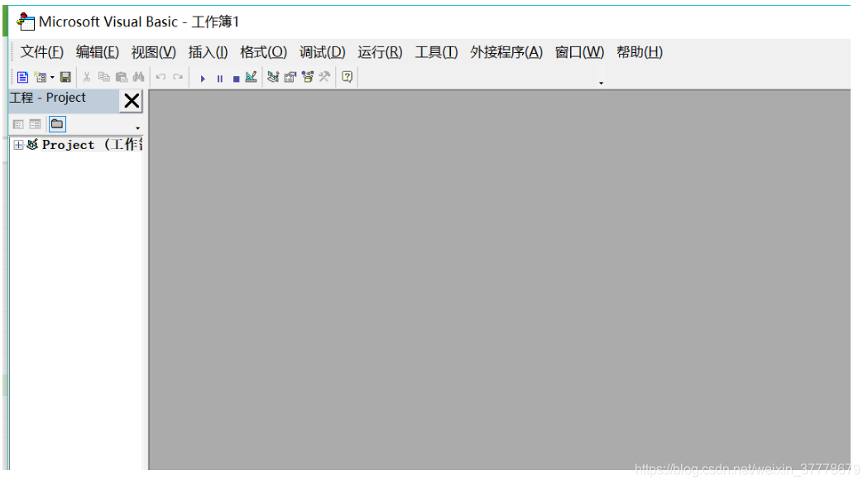
Task: Click the Insert UserForm toolbar icon
Action: 41,77
